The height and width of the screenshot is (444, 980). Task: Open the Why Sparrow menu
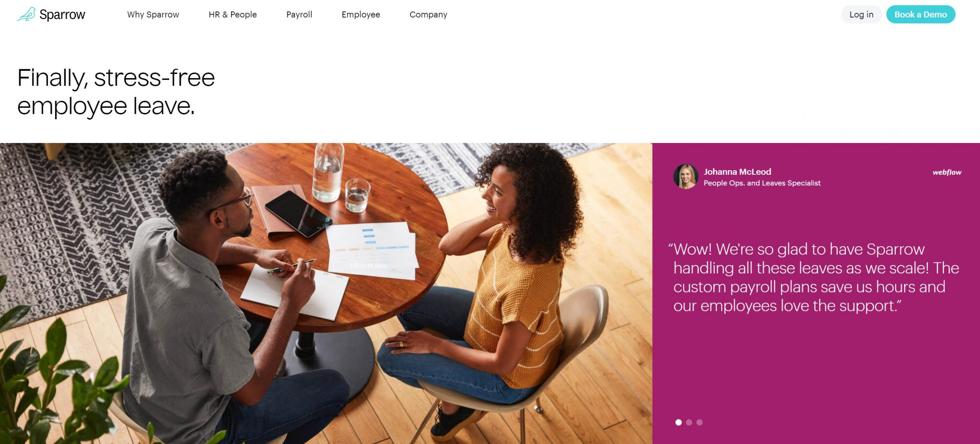click(x=153, y=15)
